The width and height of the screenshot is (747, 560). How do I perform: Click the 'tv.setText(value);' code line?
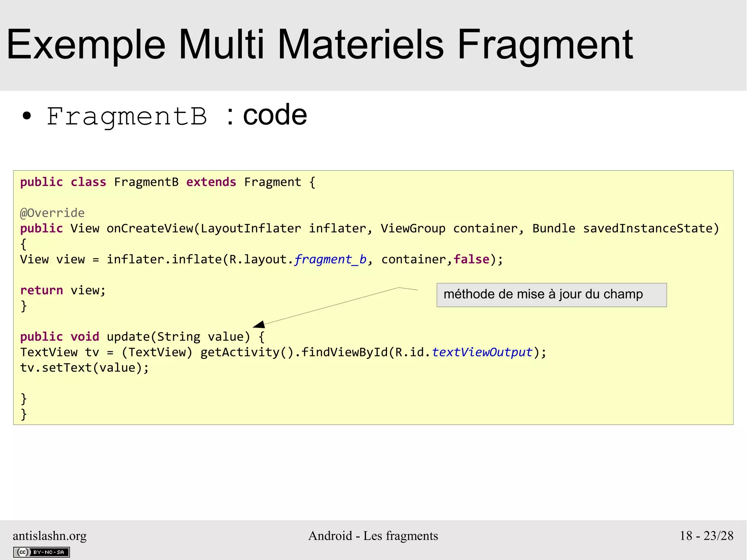pyautogui.click(x=85, y=368)
